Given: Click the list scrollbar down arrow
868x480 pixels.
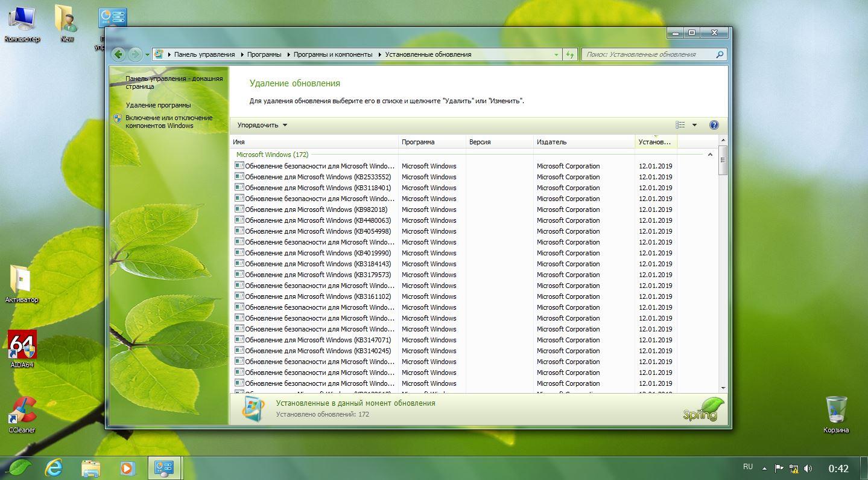Looking at the screenshot, I should click(x=723, y=388).
